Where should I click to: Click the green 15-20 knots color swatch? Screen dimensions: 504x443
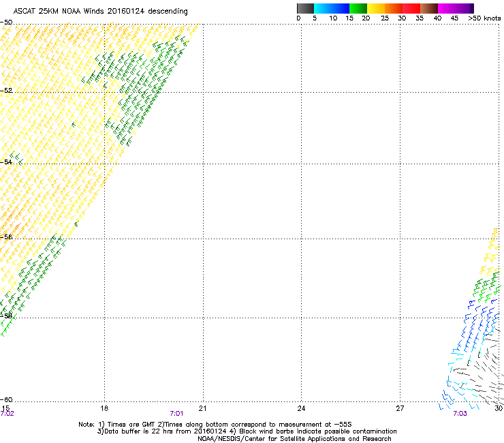(358, 8)
